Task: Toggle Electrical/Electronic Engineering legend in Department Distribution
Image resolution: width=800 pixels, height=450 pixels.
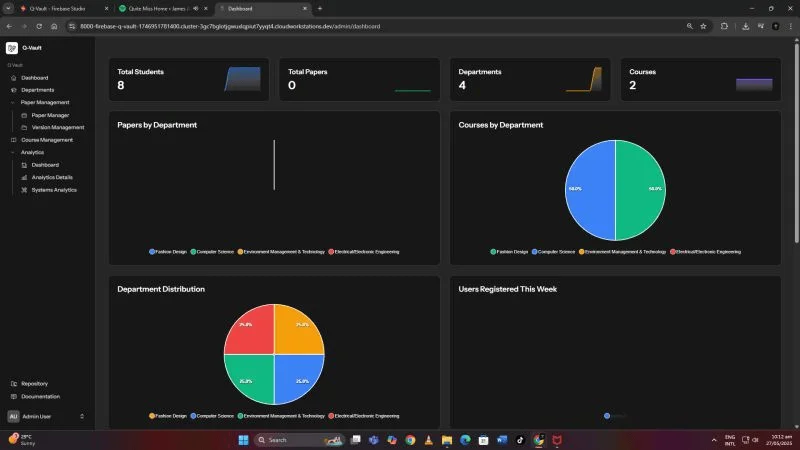Action: click(x=364, y=416)
